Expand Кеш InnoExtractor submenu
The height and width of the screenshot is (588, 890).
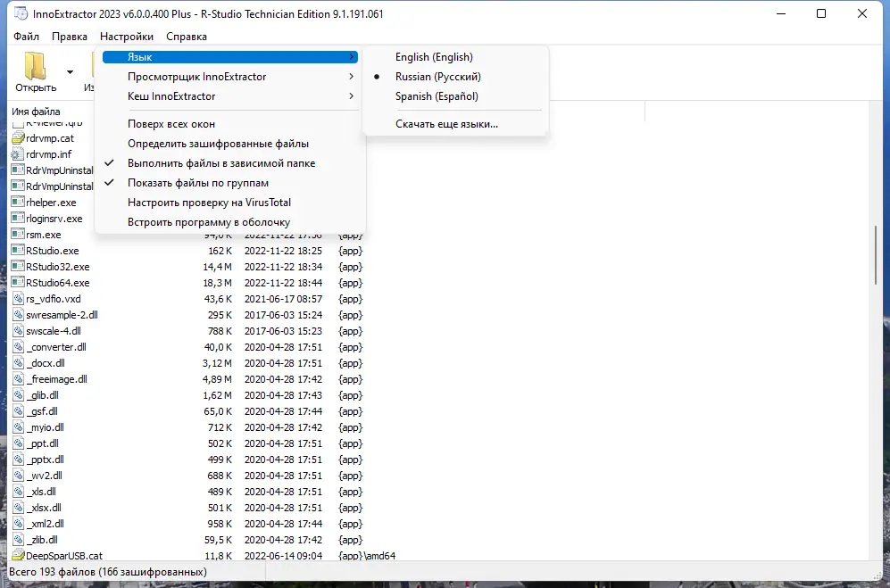(230, 96)
